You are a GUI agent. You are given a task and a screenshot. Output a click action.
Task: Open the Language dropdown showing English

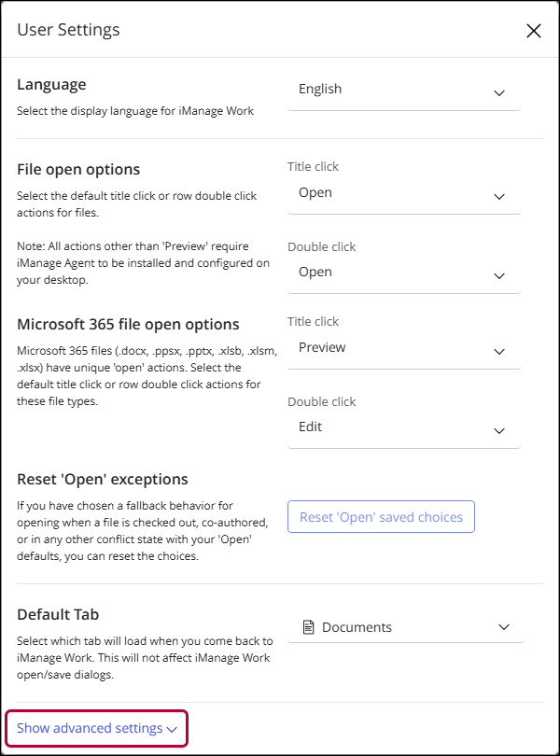[x=404, y=91]
